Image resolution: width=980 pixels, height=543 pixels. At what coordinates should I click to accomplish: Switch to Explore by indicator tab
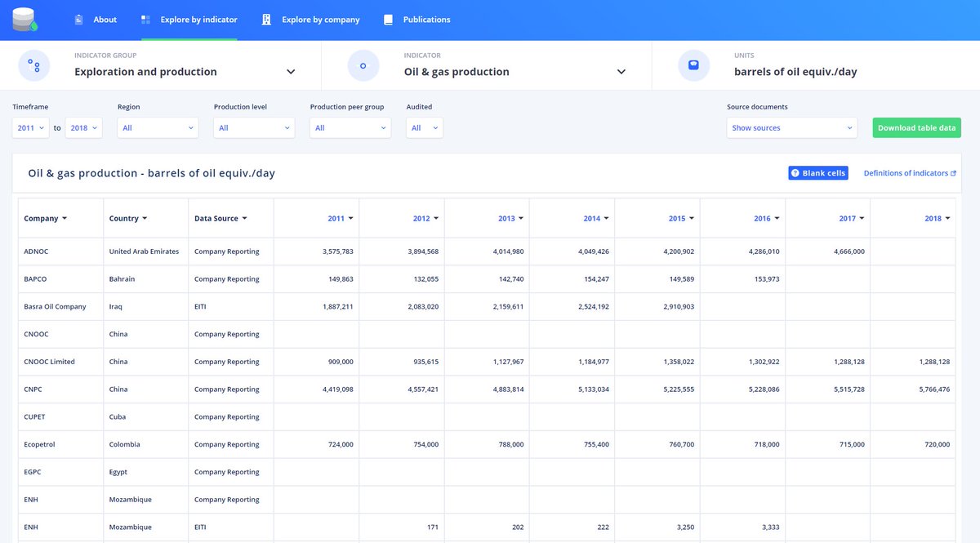189,20
